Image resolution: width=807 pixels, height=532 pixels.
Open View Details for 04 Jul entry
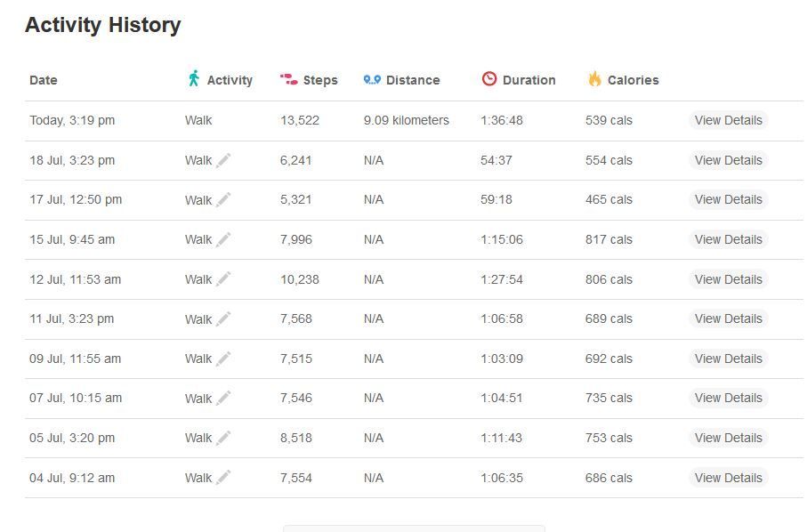[x=728, y=478]
